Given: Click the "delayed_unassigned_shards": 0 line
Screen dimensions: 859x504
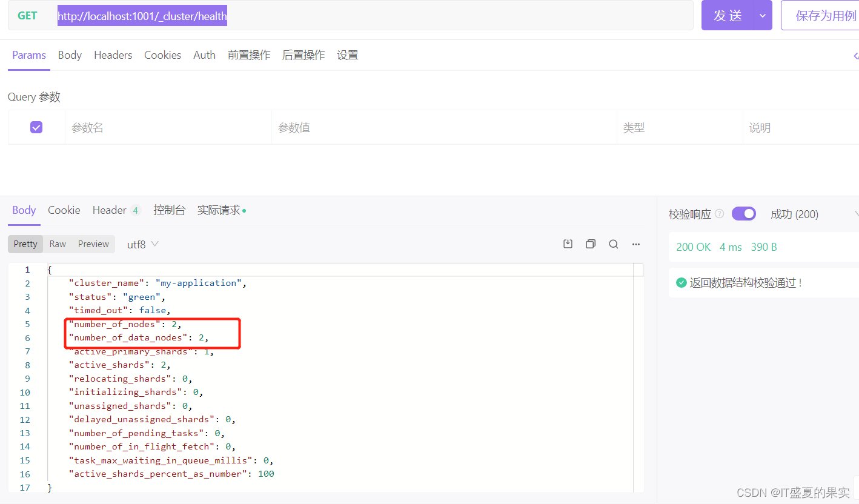Looking at the screenshot, I should [152, 419].
